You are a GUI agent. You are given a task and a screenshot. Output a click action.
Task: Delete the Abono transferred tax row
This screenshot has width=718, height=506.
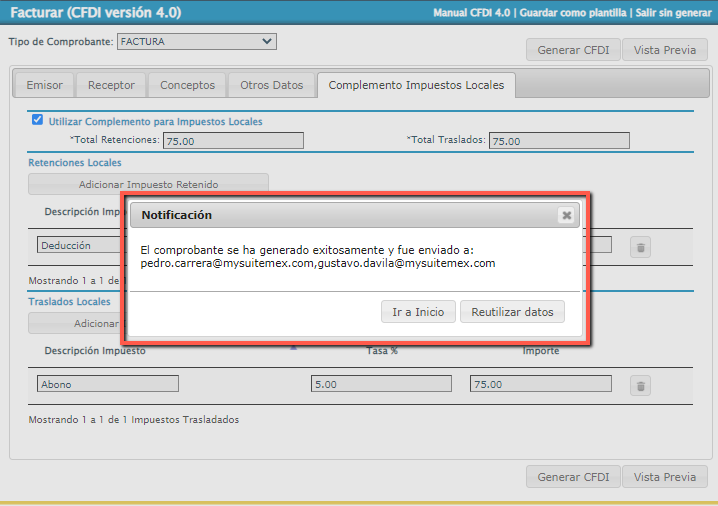pyautogui.click(x=641, y=385)
